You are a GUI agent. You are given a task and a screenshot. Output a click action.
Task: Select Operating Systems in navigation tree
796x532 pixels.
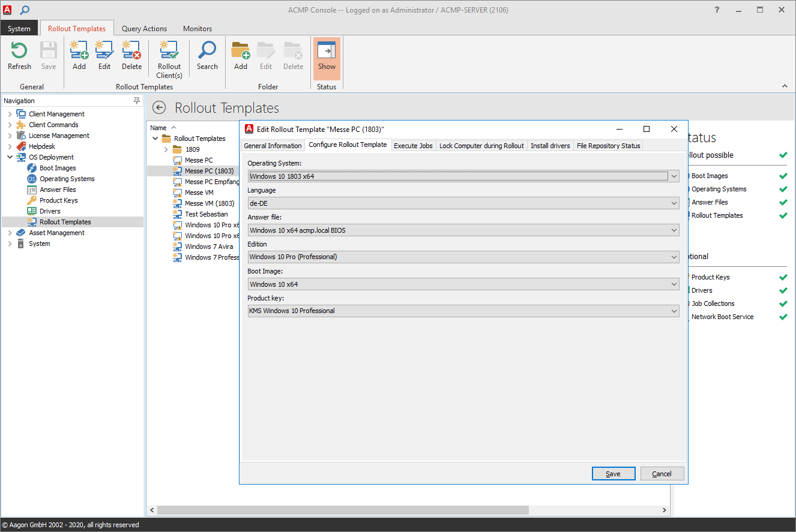click(x=67, y=179)
